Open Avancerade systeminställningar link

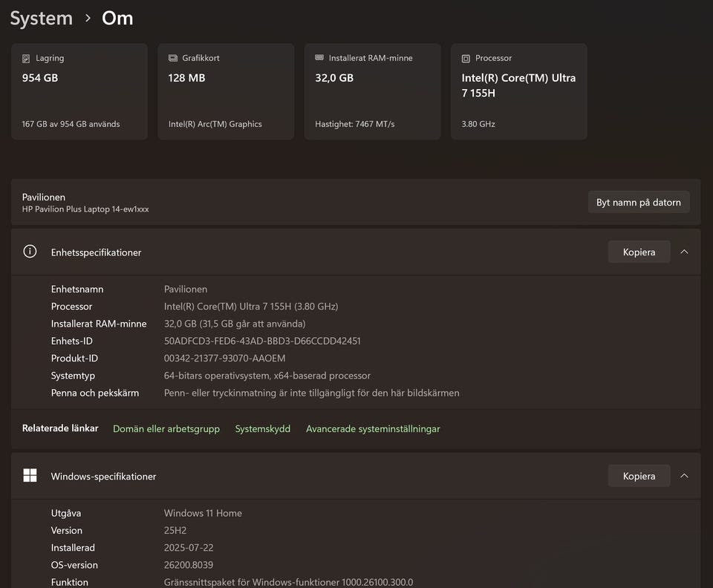[373, 429]
